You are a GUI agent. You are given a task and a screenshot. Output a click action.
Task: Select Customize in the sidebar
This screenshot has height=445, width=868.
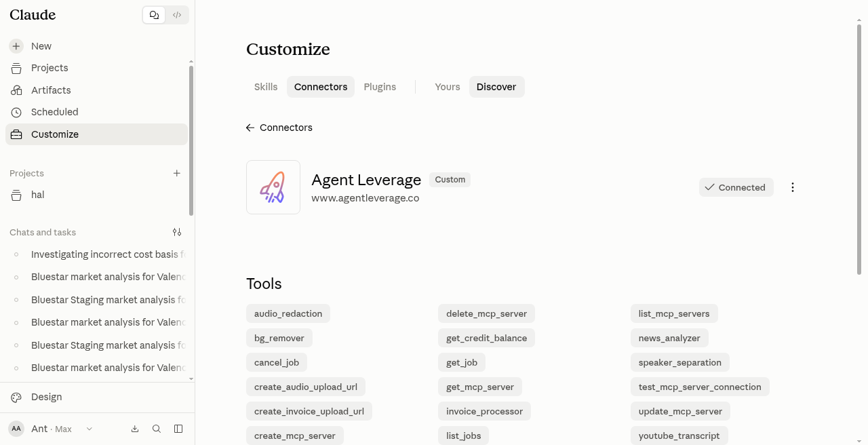pyautogui.click(x=96, y=134)
